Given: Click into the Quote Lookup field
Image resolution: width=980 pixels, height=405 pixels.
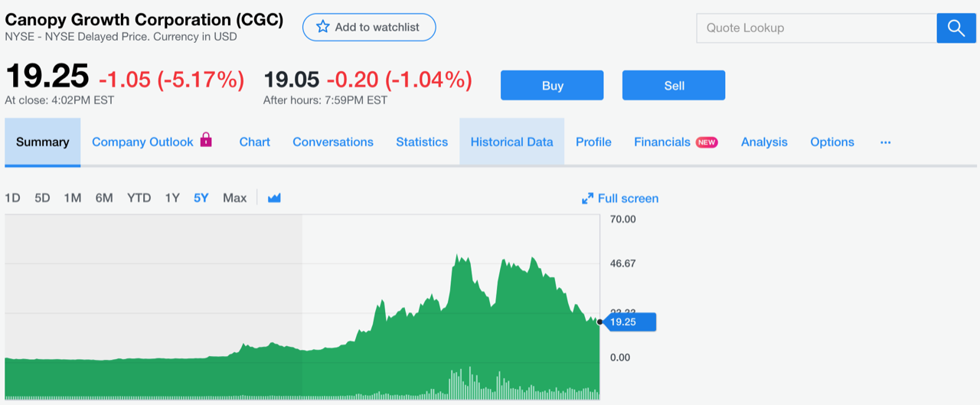Looking at the screenshot, I should (816, 28).
